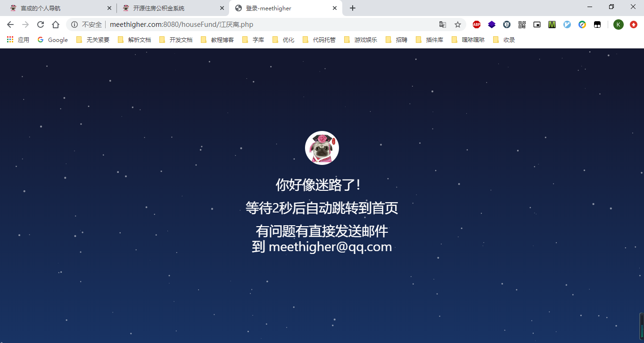The width and height of the screenshot is (644, 343).
Task: Expand the 代码托管 bookmark folder
Action: coord(319,40)
